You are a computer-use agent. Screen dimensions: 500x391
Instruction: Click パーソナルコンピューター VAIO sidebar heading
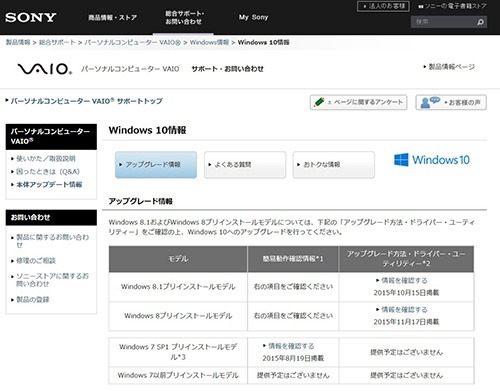coord(51,137)
